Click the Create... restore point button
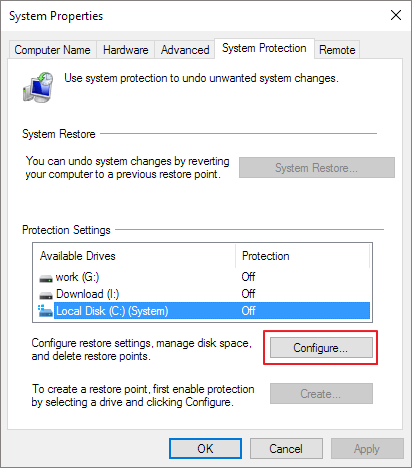Viewport: 412px width, 468px height. click(x=321, y=394)
